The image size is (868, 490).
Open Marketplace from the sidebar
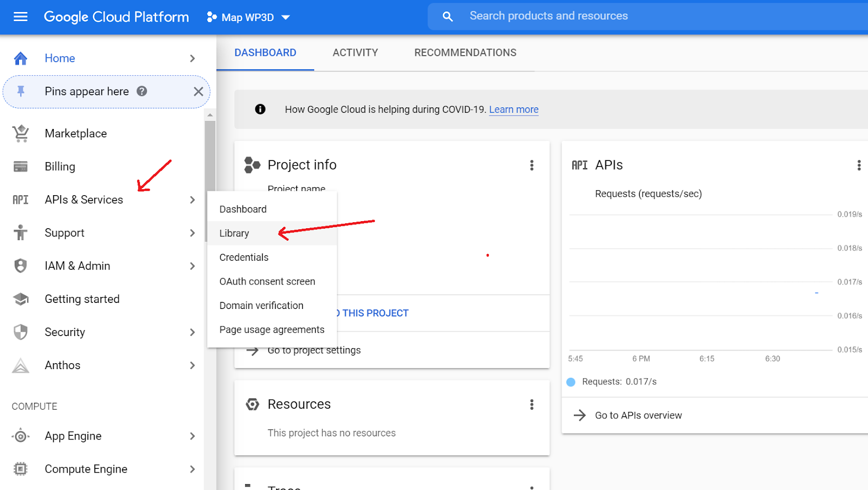coord(75,133)
